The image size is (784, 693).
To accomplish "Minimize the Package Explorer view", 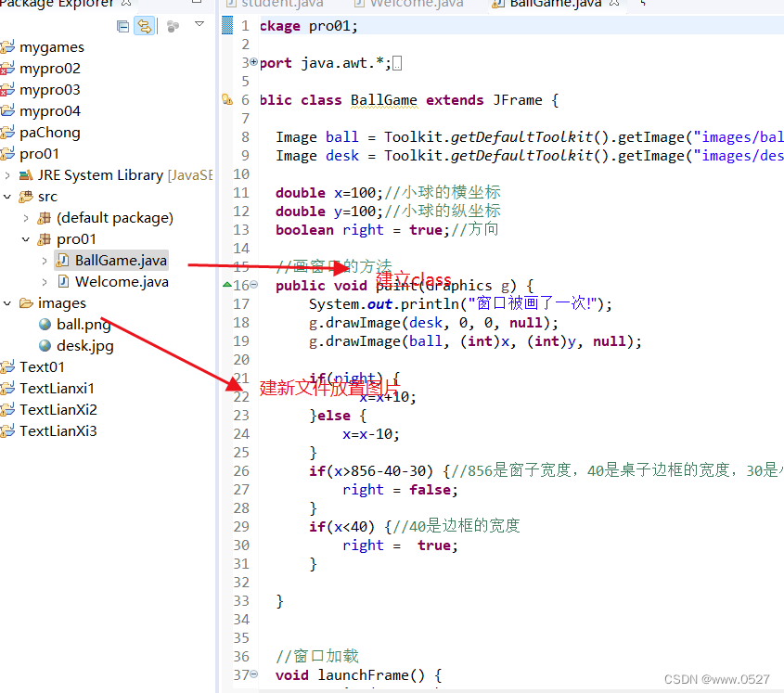I will (197, 2).
